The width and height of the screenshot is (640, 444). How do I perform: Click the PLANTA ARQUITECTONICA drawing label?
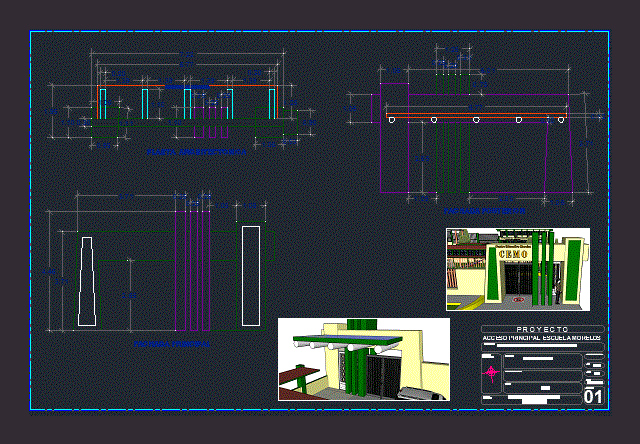197,153
